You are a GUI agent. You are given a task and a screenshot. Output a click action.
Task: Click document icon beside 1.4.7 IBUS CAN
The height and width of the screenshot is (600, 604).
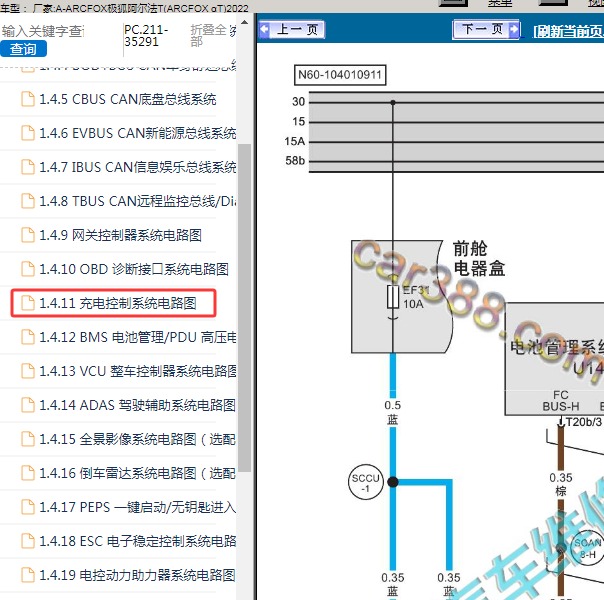(28, 167)
